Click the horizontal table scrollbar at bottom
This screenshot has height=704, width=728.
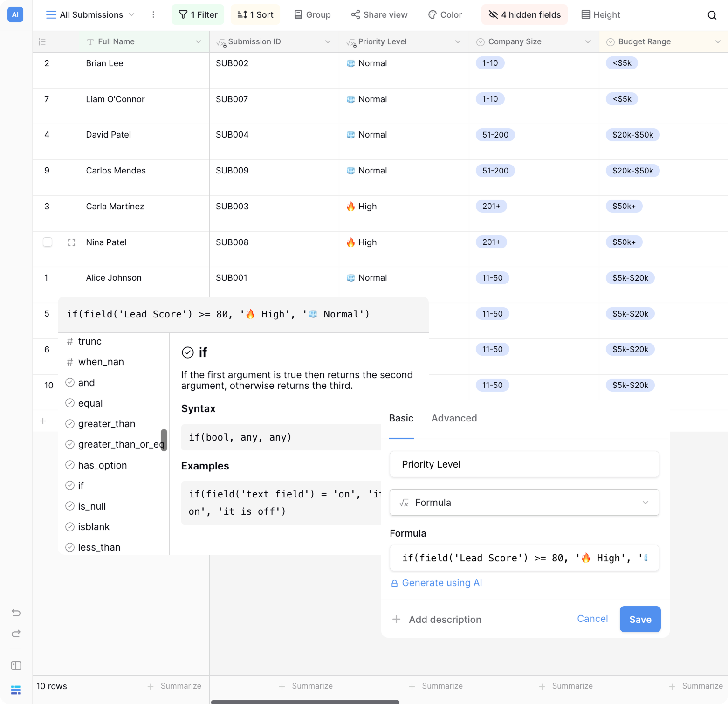305,702
